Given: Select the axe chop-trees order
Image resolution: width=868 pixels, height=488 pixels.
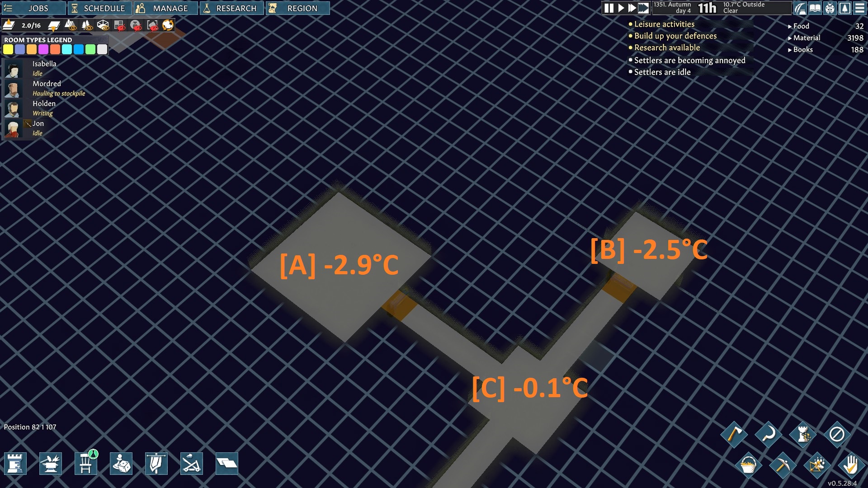Looking at the screenshot, I should pos(734,434).
